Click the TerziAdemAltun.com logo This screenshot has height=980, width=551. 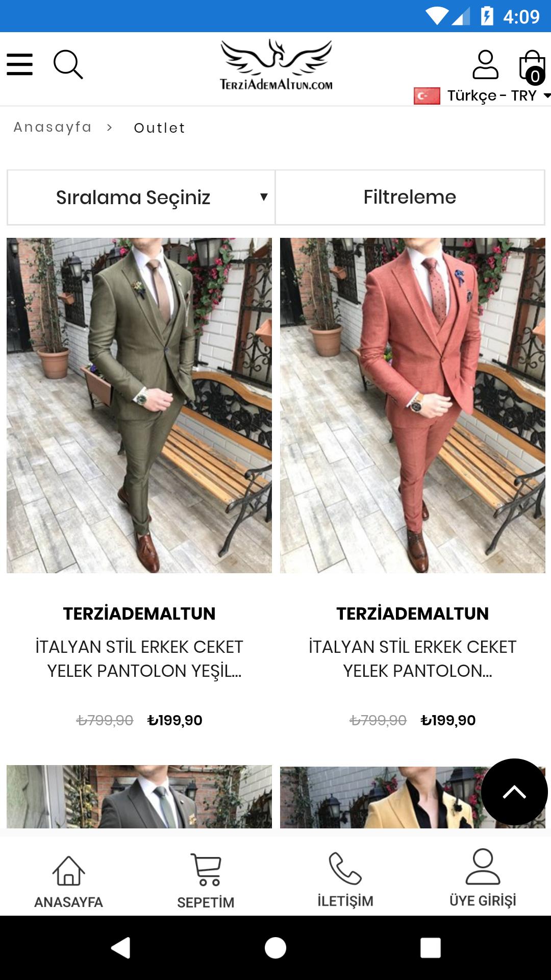(276, 65)
